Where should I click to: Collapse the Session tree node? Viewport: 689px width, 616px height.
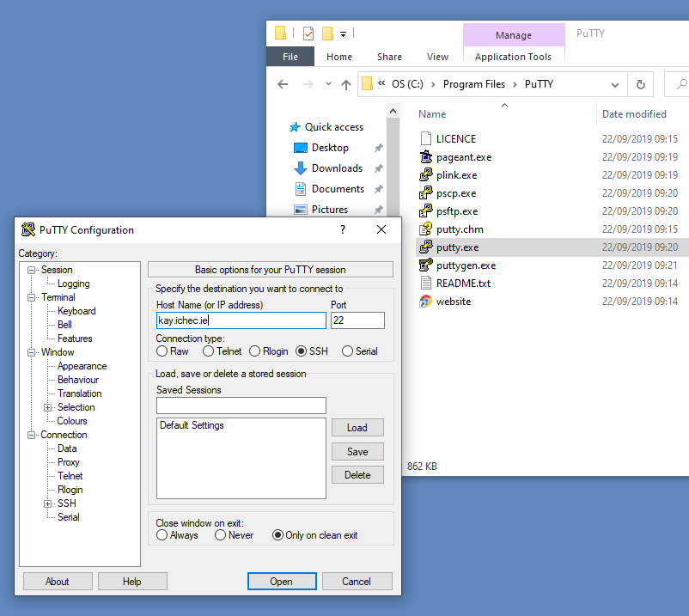click(x=31, y=270)
